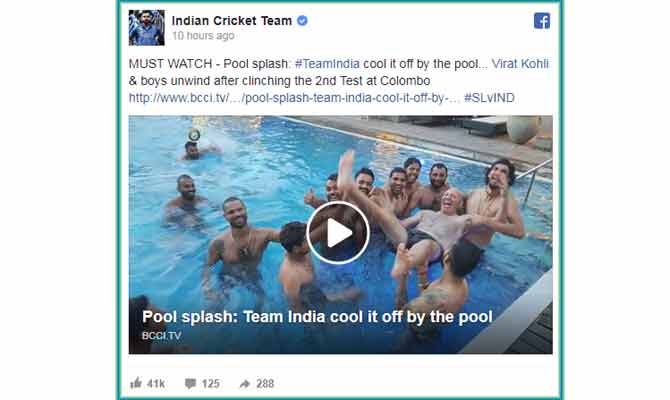Open the Indian Cricket Team page name
670x400 pixels.
(232, 21)
